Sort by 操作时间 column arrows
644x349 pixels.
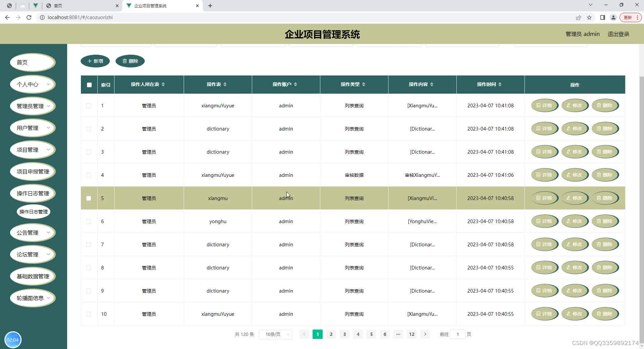(500, 84)
